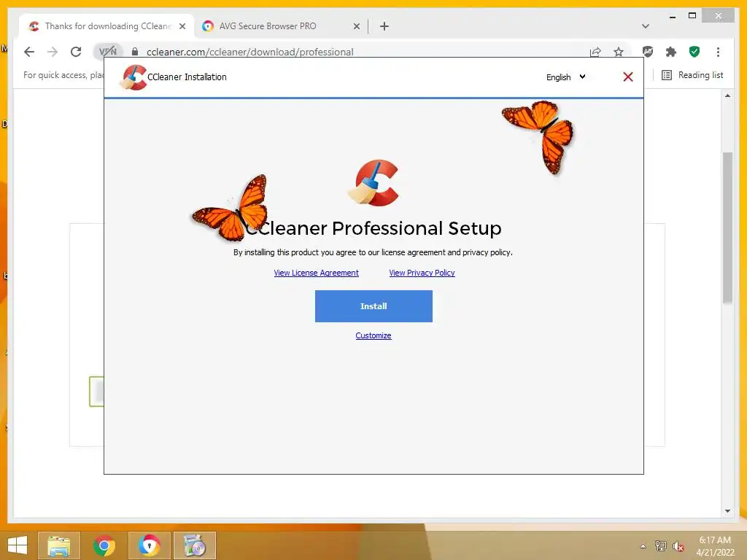
Task: Open AVG Secure Browser from taskbar
Action: [150, 545]
